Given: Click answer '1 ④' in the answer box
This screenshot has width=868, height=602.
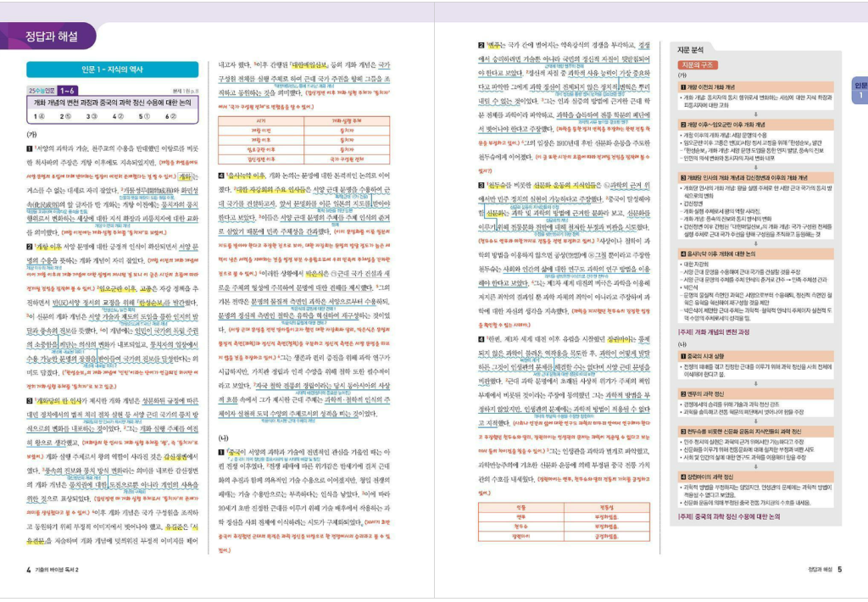Looking at the screenshot, I should [39, 116].
